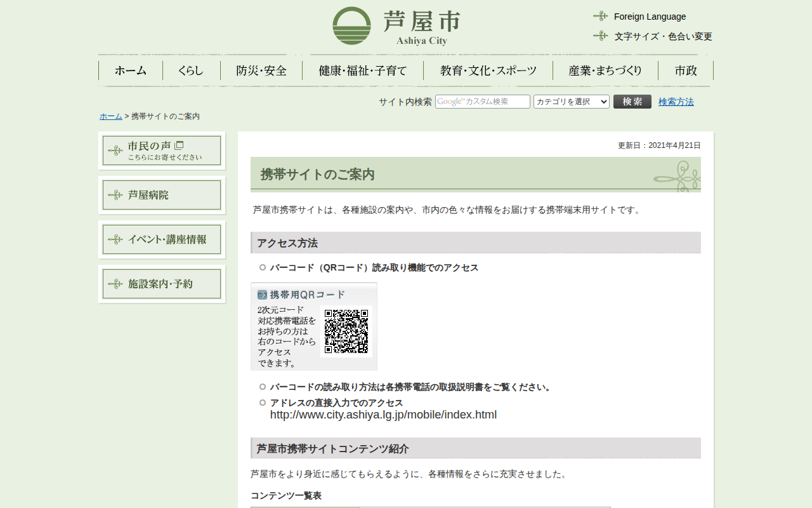Image resolution: width=812 pixels, height=508 pixels.
Task: Open the 市政 navigation menu
Action: tap(686, 70)
